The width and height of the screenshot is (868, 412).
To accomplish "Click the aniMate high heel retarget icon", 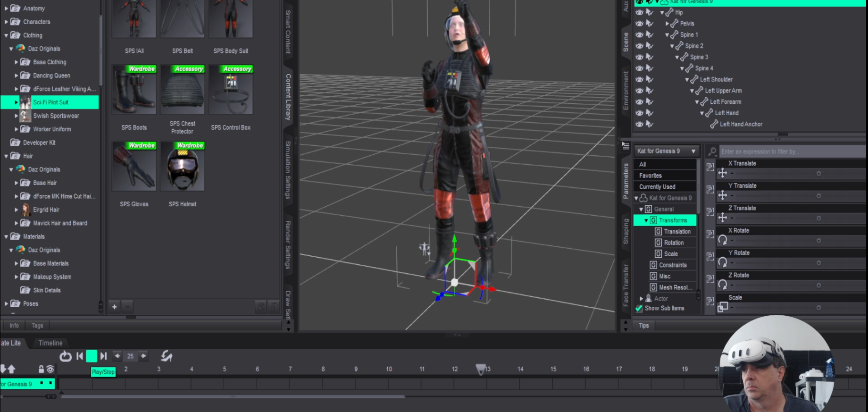I will [x=167, y=356].
